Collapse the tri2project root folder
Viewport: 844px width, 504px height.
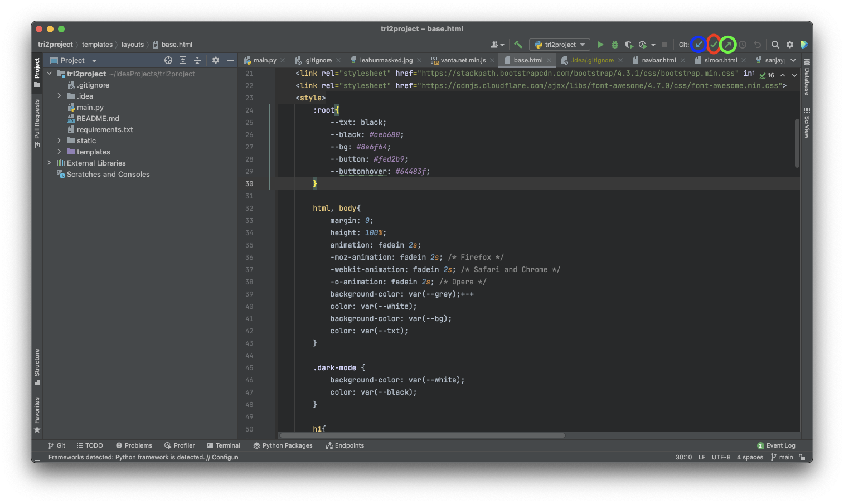point(49,74)
